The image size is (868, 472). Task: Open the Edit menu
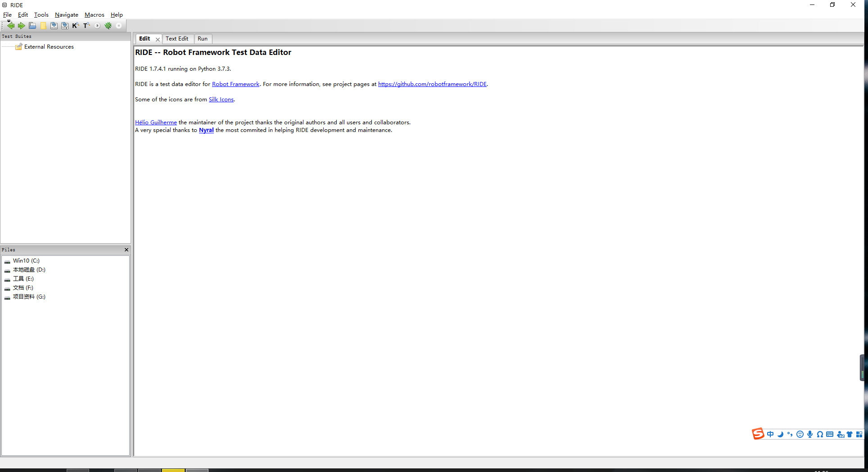[23, 15]
